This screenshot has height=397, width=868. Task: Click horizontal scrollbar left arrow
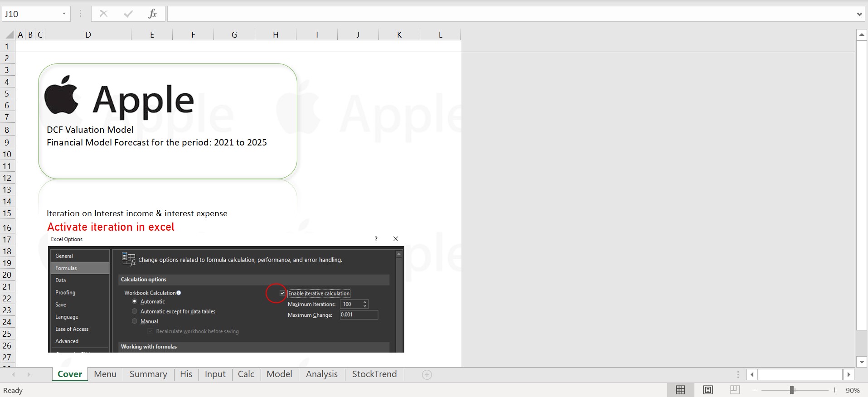752,375
